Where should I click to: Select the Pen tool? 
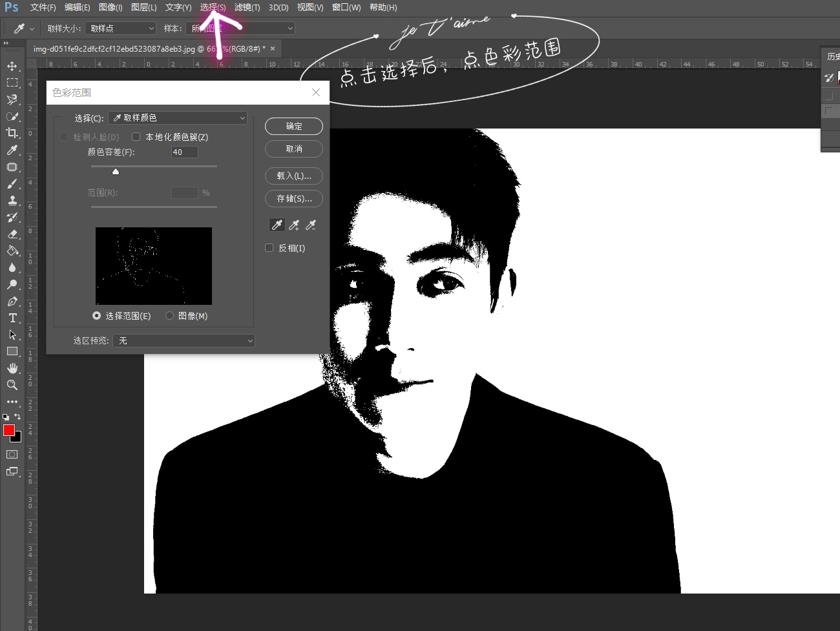click(x=12, y=301)
